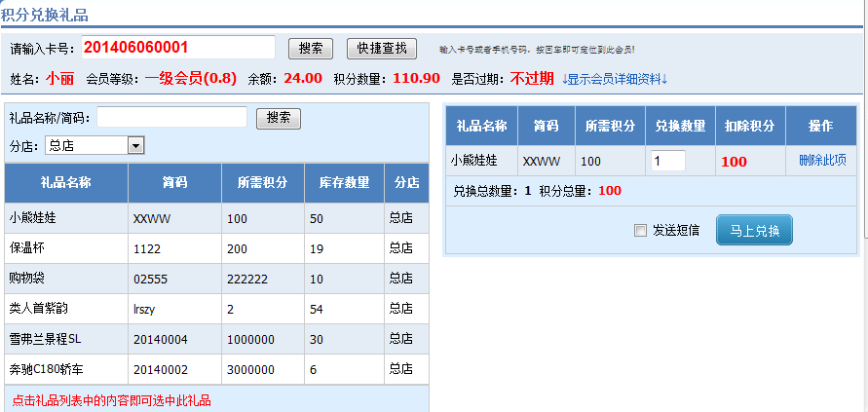The height and width of the screenshot is (412, 868).
Task: Click the 搜索 button beside card number
Action: 311,49
